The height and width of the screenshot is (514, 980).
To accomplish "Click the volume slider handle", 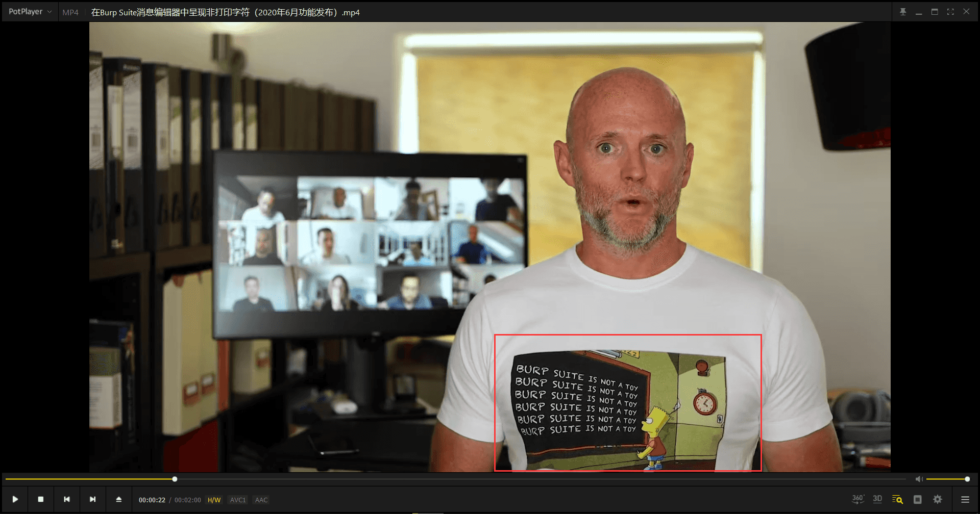I will [x=967, y=479].
